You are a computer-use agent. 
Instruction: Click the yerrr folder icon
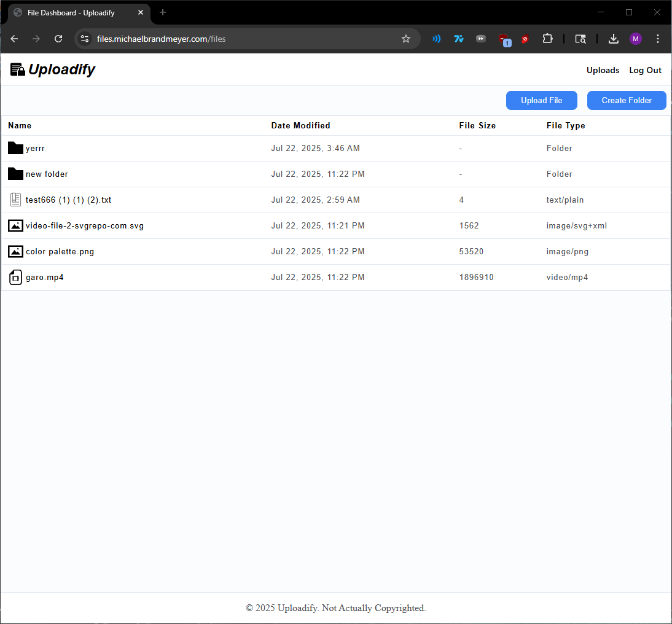15,148
